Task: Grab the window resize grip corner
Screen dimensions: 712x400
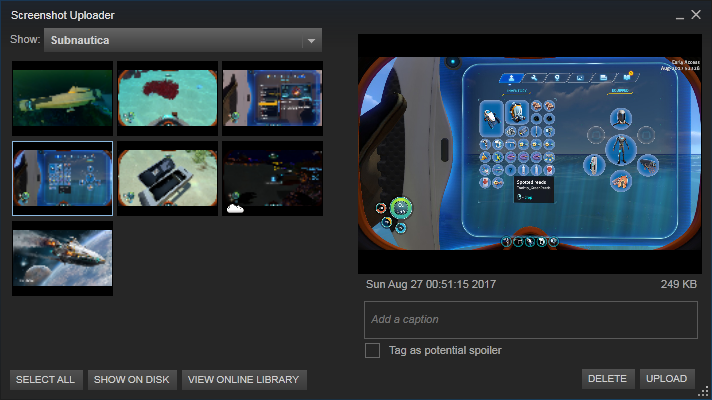Action: pos(703,391)
